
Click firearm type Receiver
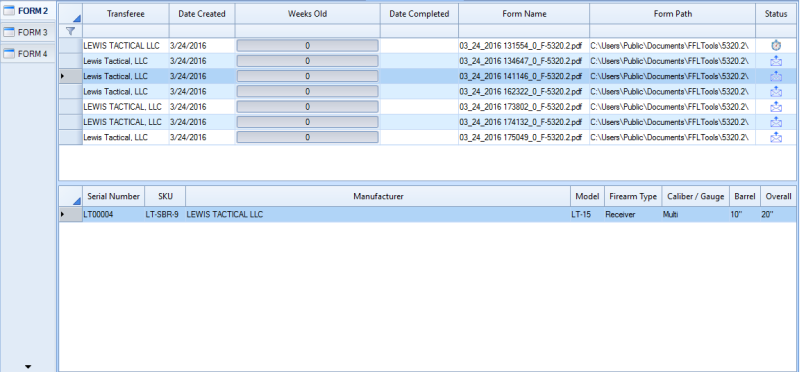pyautogui.click(x=619, y=215)
